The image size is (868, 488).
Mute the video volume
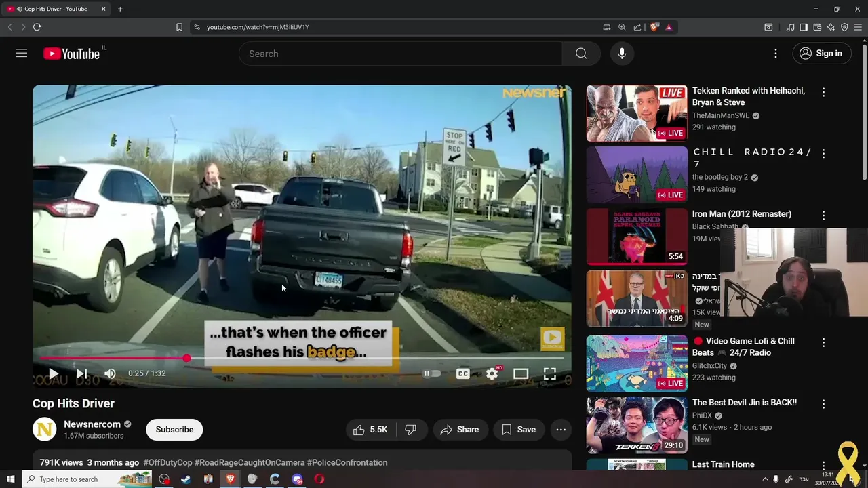point(110,373)
